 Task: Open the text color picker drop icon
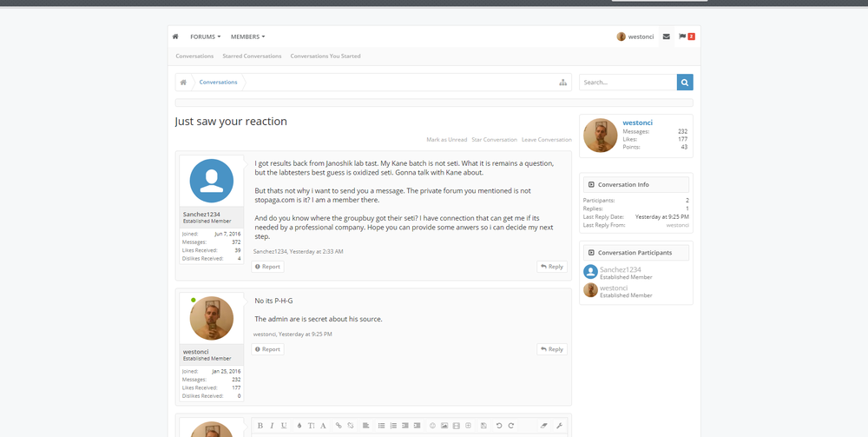[299, 426]
